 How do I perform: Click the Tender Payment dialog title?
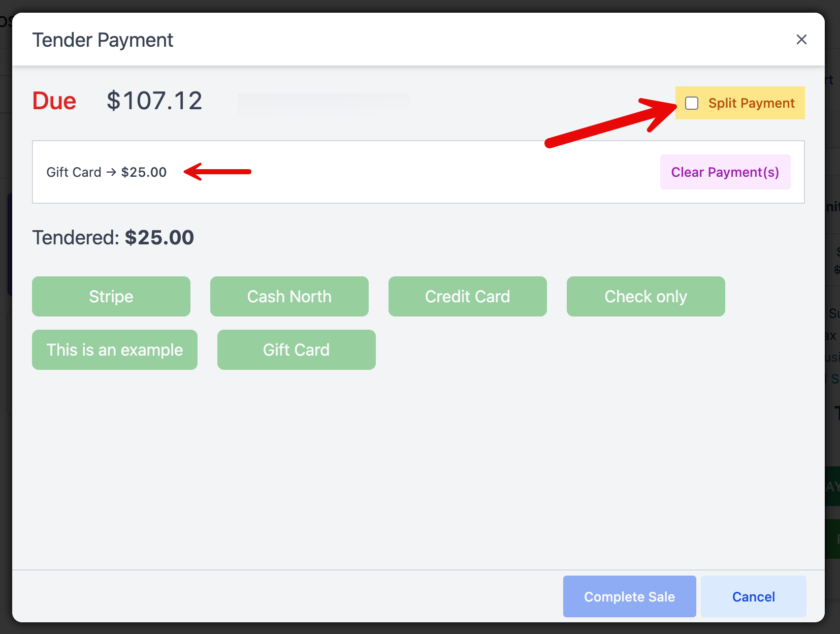tap(103, 40)
